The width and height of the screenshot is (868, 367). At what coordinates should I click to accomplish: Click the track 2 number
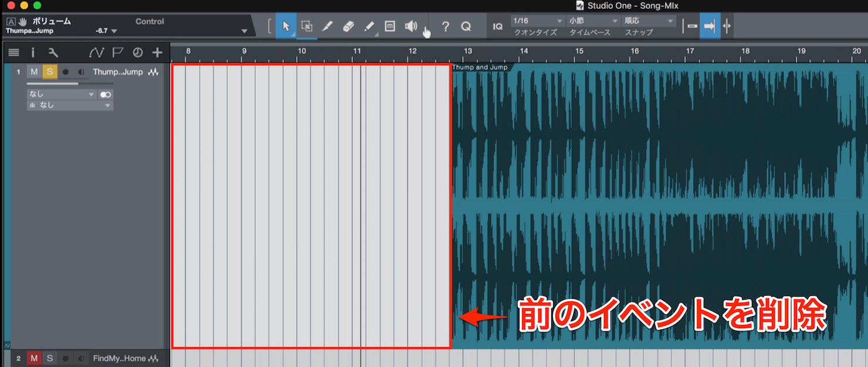point(18,358)
